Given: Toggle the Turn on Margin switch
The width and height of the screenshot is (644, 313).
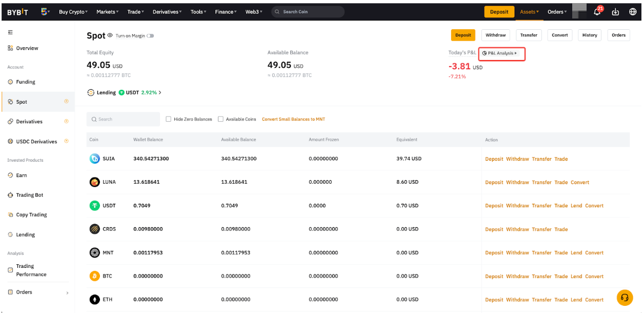Looking at the screenshot, I should [150, 36].
